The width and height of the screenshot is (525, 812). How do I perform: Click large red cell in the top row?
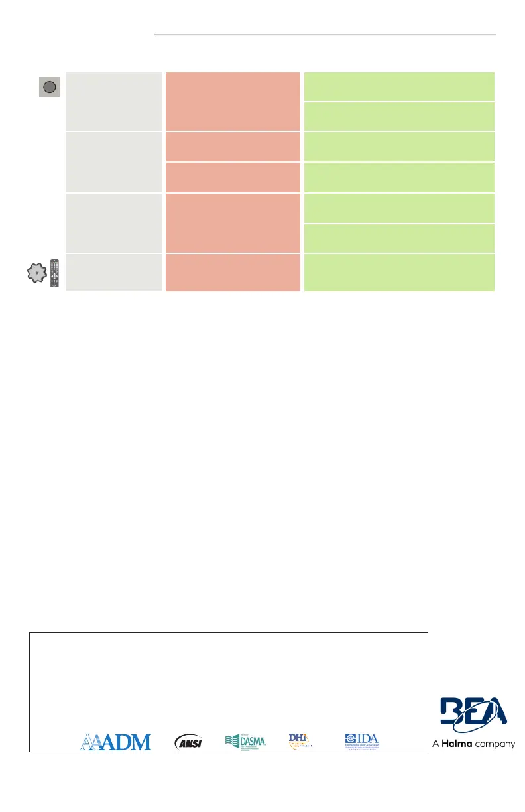[231, 101]
